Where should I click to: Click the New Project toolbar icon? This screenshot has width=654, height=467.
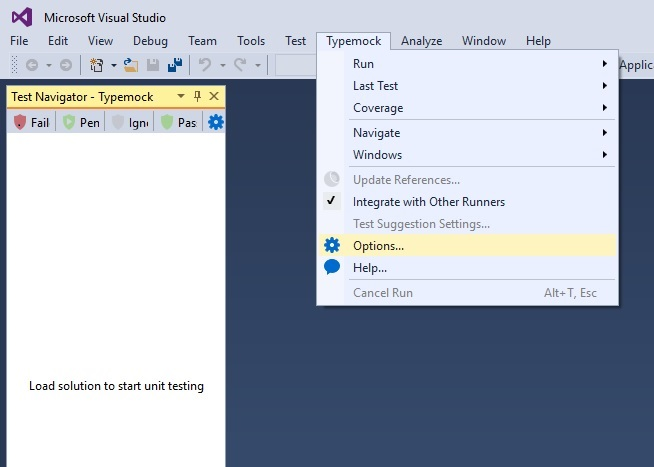pos(97,65)
